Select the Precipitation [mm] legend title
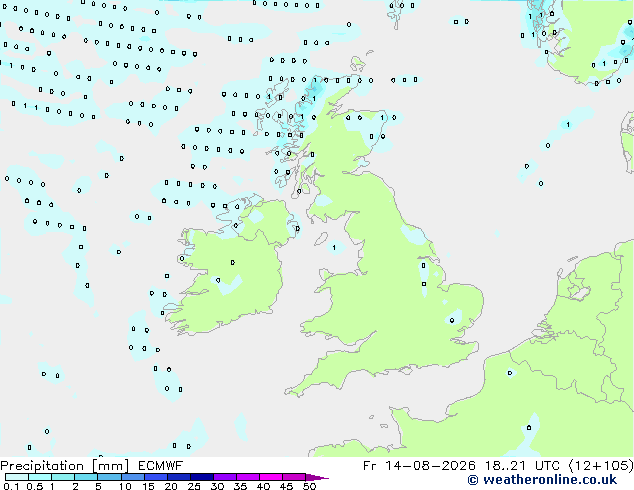Screen dimensions: 634x490 65,466
